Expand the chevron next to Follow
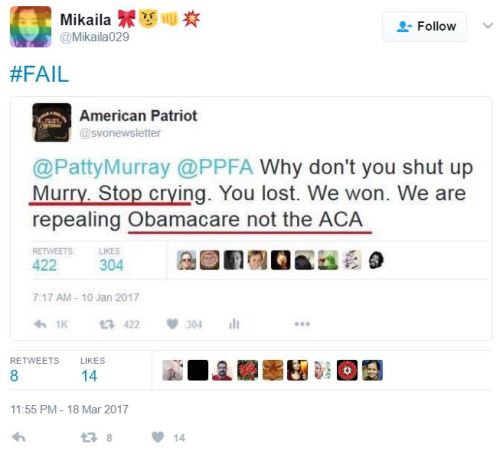The width and height of the screenshot is (500, 460). pos(488,26)
